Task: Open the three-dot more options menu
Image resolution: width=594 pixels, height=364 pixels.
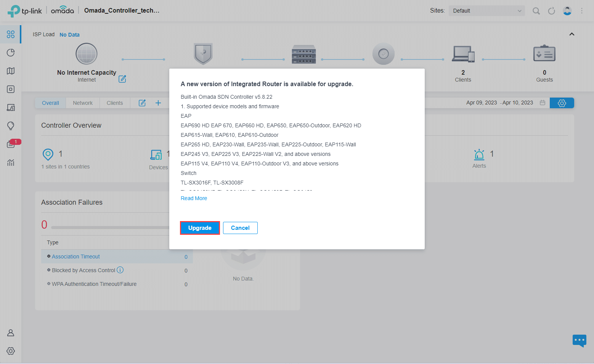Action: click(x=582, y=11)
